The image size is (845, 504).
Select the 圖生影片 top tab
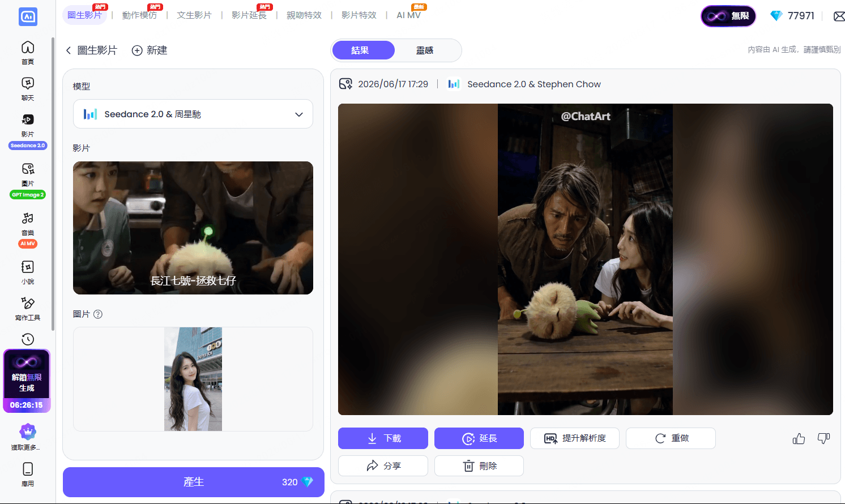84,15
